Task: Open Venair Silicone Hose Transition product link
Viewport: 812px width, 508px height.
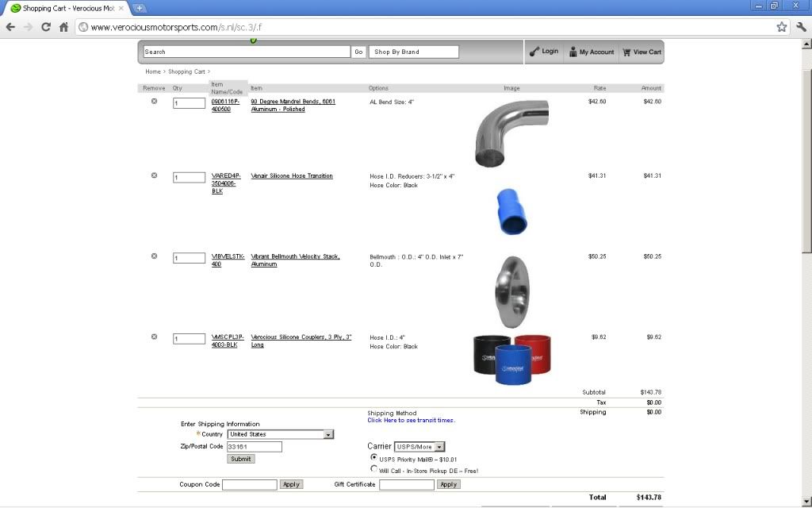Action: pos(292,175)
